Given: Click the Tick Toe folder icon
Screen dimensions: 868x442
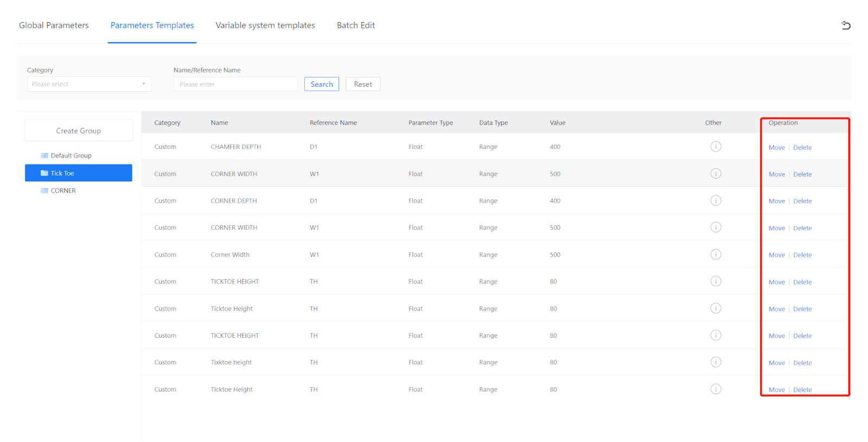Looking at the screenshot, I should point(44,173).
